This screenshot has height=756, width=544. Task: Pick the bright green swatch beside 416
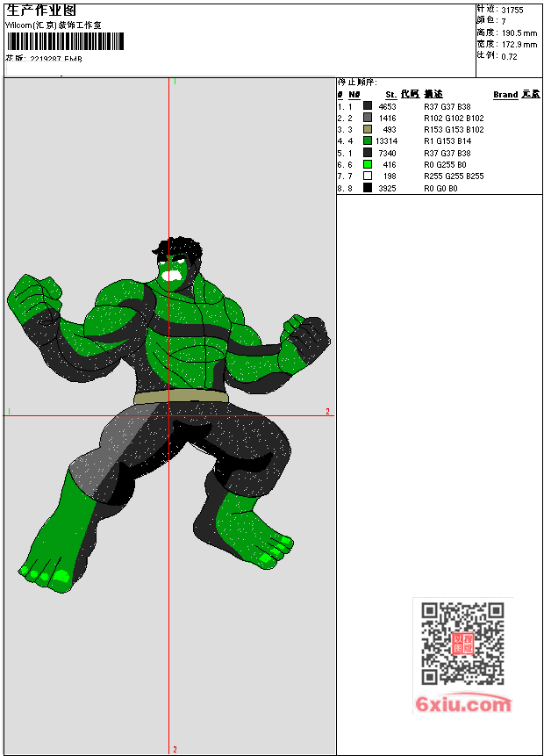point(368,164)
